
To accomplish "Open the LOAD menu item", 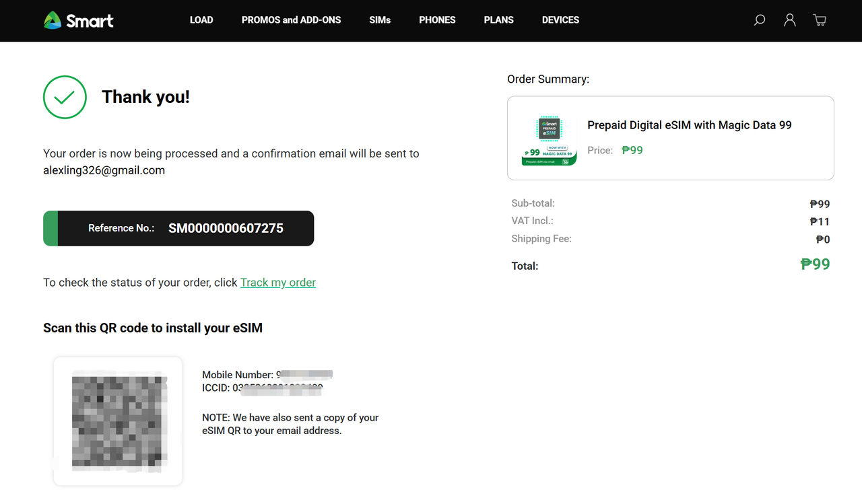I will pyautogui.click(x=201, y=20).
